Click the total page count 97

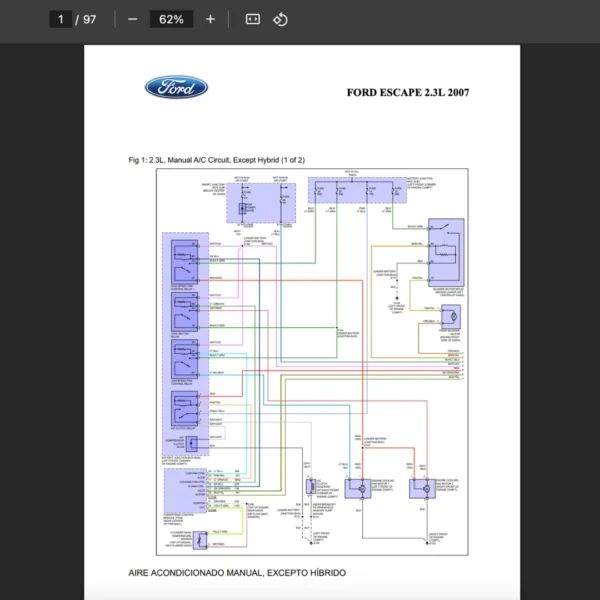[90, 19]
